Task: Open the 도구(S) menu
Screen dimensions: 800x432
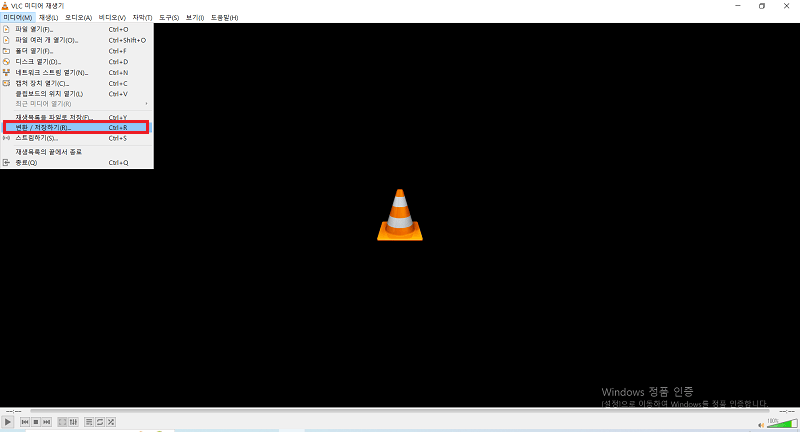Action: (169, 17)
